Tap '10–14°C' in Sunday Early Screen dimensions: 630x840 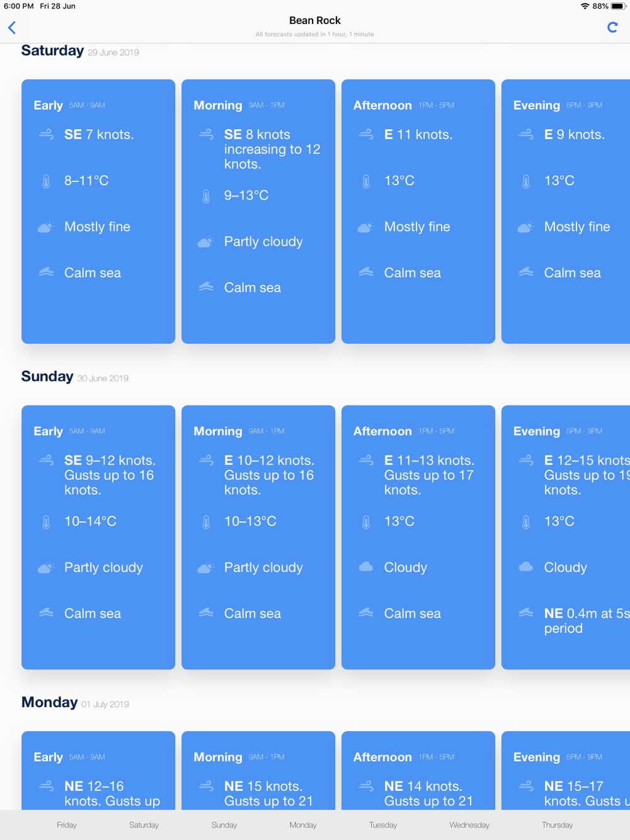(x=90, y=521)
